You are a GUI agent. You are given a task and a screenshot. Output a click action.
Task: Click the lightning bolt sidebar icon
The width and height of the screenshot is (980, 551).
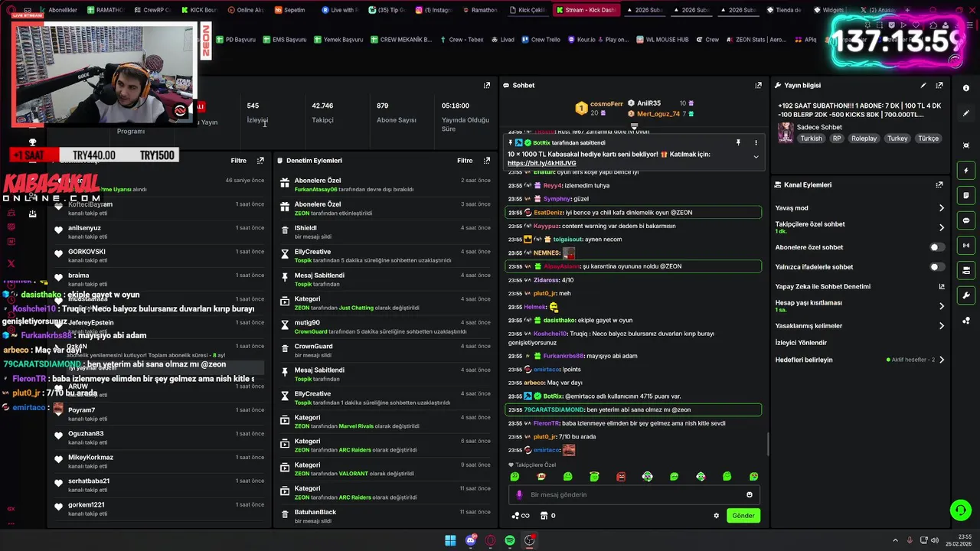[966, 171]
